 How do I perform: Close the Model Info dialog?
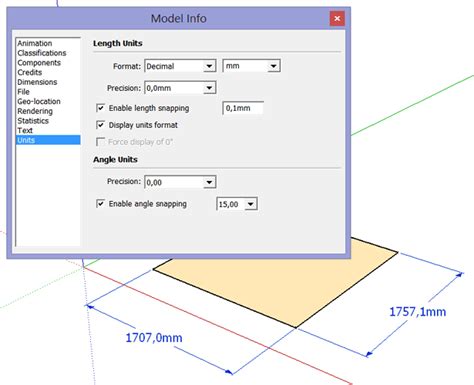337,18
